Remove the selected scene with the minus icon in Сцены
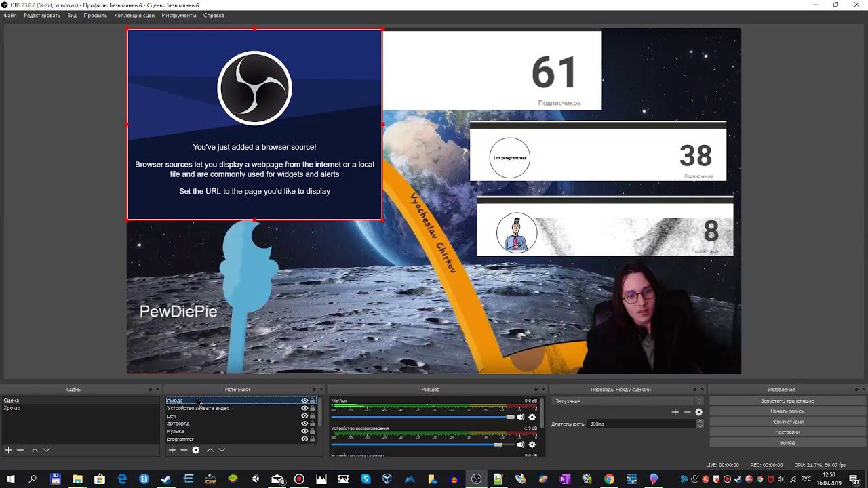This screenshot has height=488, width=868. pos(20,450)
